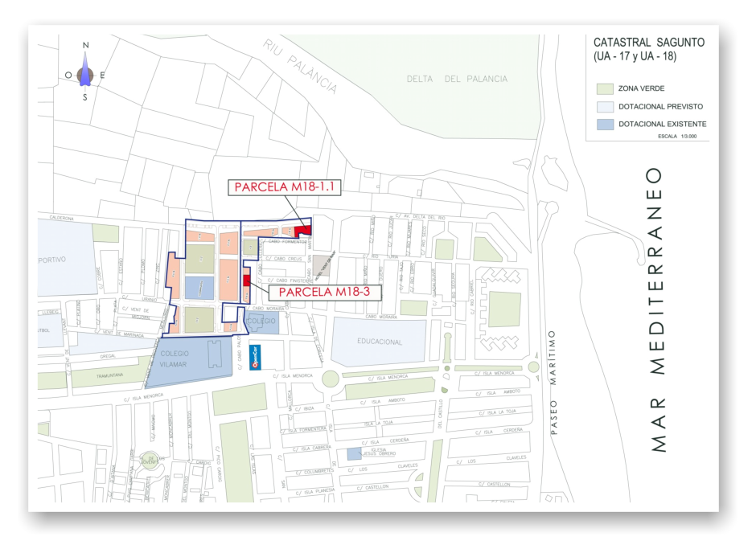Click the IGLESIA JESUS OBRERO text

(x=379, y=452)
